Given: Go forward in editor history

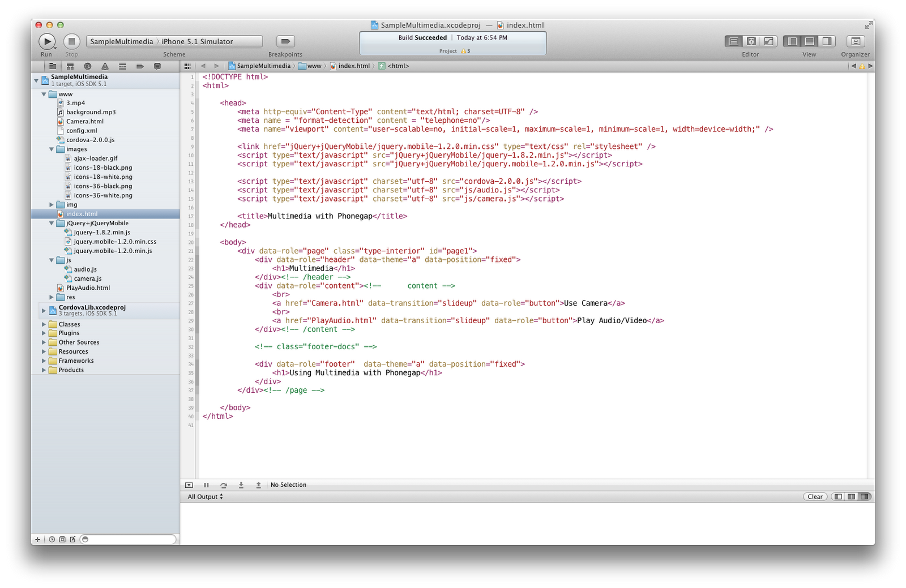Looking at the screenshot, I should (x=216, y=66).
